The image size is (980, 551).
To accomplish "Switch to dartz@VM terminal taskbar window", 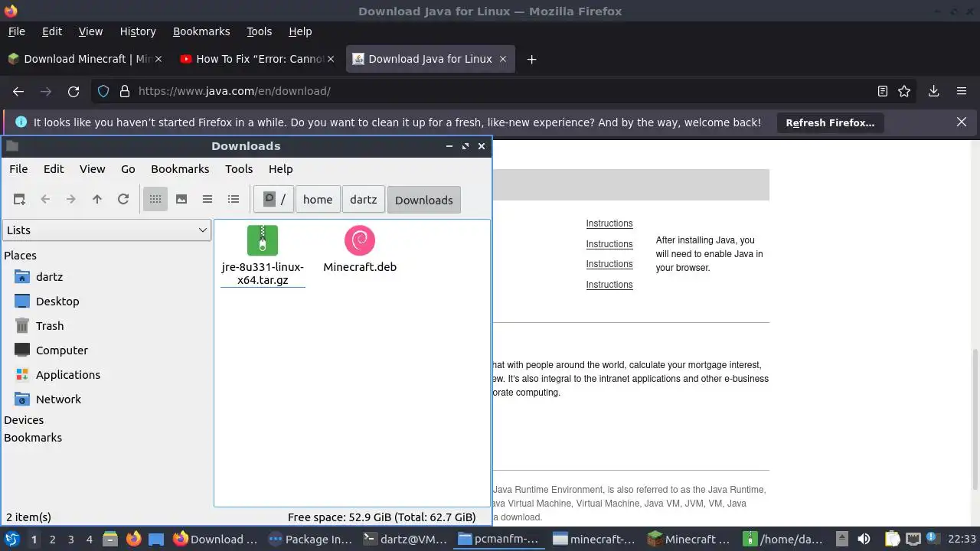I will coord(405,539).
